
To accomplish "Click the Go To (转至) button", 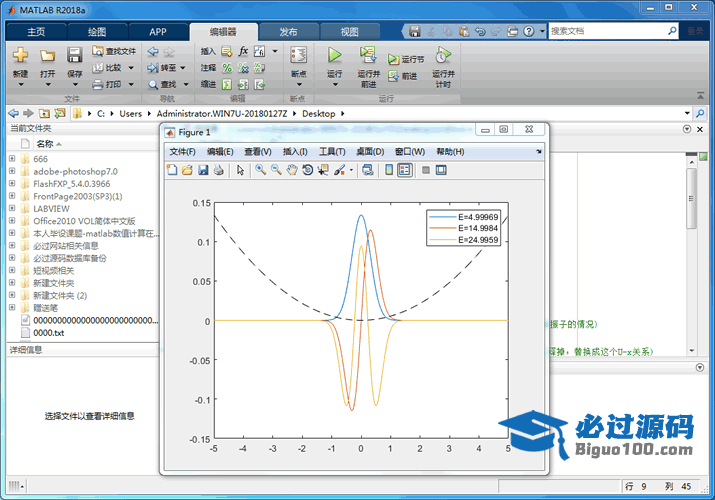I will coord(162,68).
